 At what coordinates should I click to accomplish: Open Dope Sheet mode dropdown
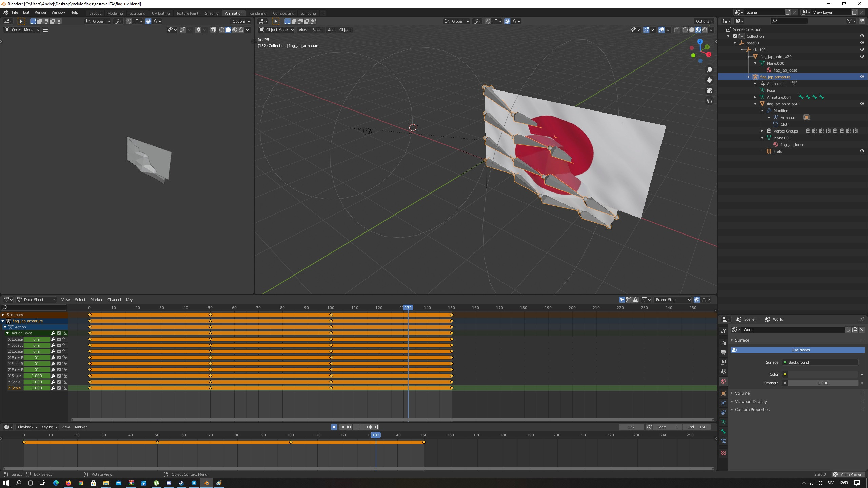(36, 300)
